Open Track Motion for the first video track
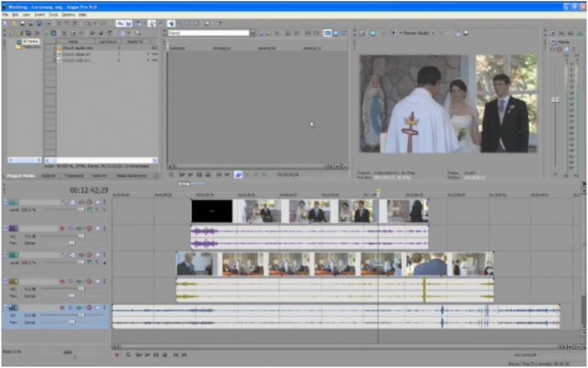The width and height of the screenshot is (588, 368). tap(73, 203)
